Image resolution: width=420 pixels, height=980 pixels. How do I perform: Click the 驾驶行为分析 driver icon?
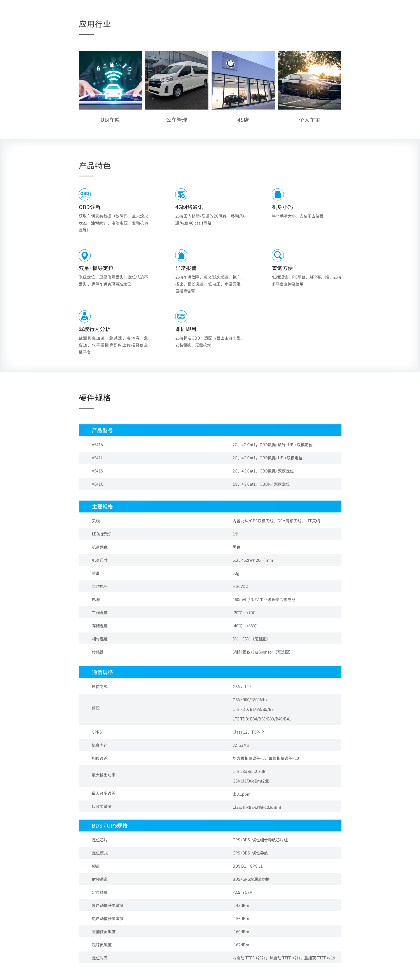(84, 316)
